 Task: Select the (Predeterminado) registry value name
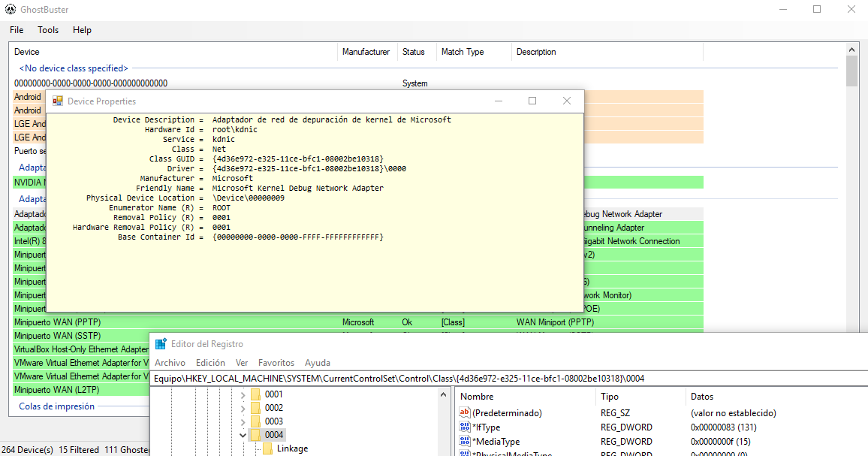(x=507, y=412)
